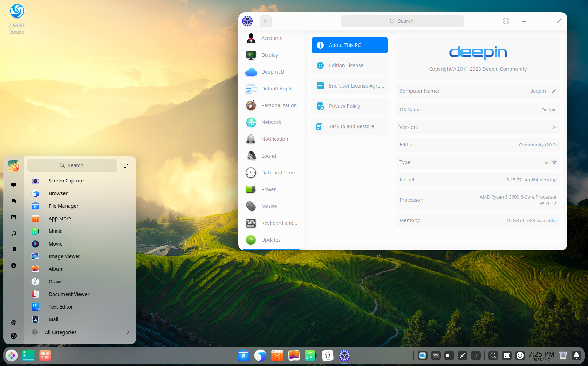Open Pictures shortcut in launcher sidebar
The width and height of the screenshot is (588, 366).
coord(14,217)
